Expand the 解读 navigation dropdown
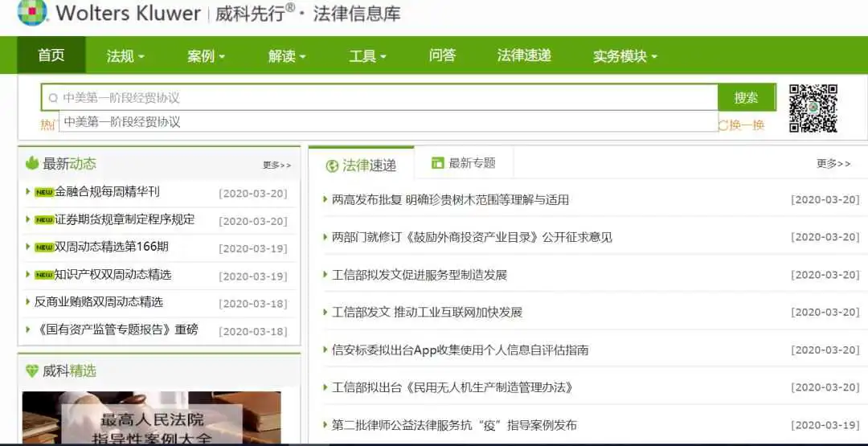 click(287, 56)
